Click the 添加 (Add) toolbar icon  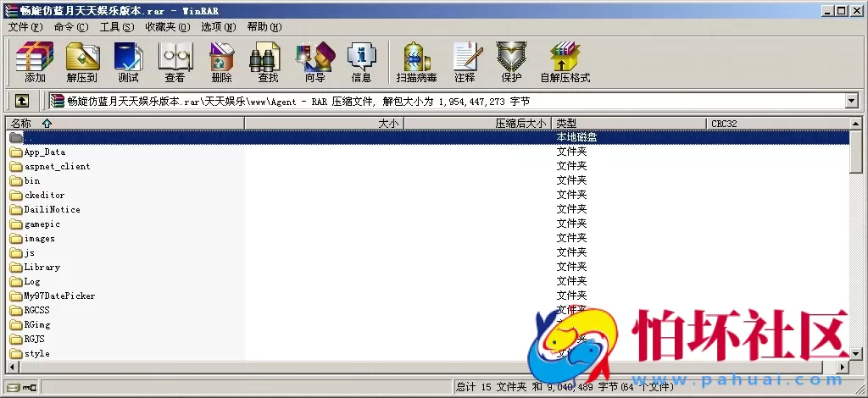pos(35,57)
